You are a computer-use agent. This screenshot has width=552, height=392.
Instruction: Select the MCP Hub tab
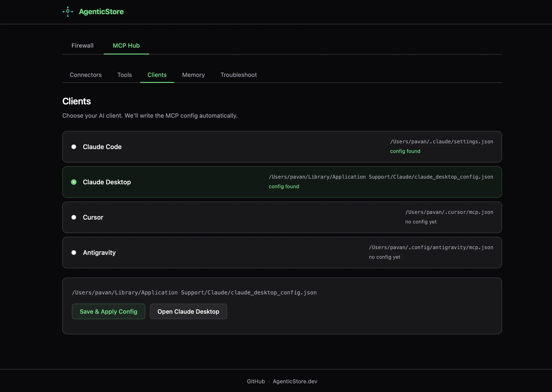[x=126, y=46]
